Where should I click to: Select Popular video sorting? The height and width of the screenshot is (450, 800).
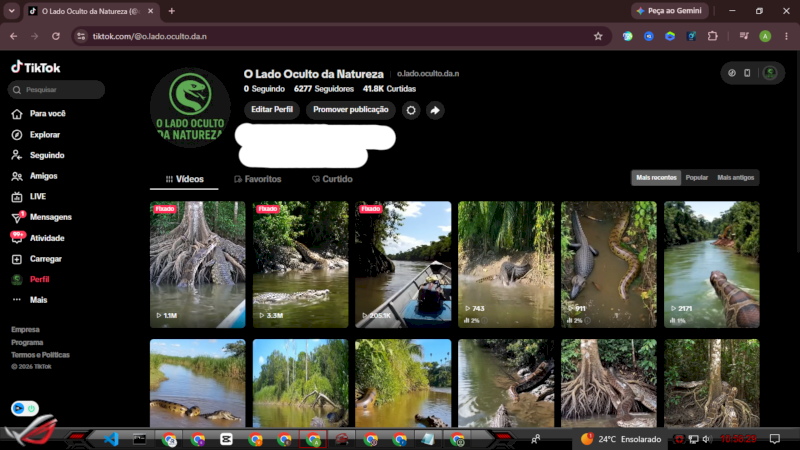pos(696,178)
